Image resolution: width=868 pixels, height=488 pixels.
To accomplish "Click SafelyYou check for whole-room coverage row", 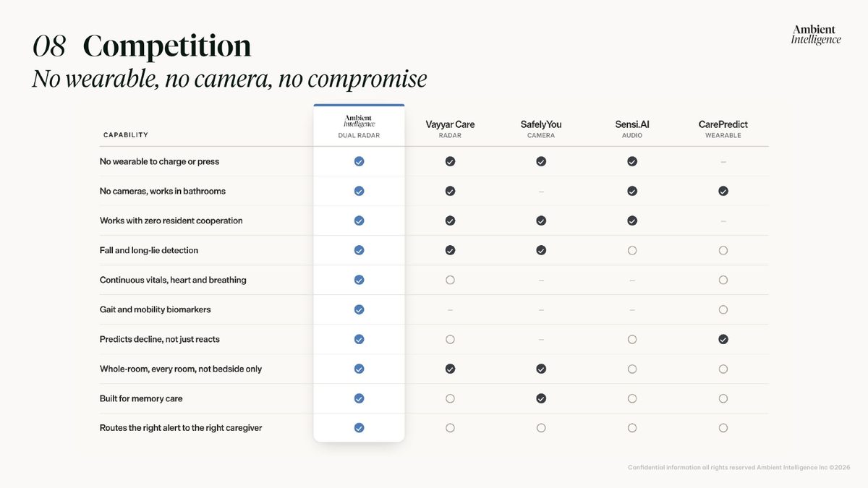I will [541, 369].
